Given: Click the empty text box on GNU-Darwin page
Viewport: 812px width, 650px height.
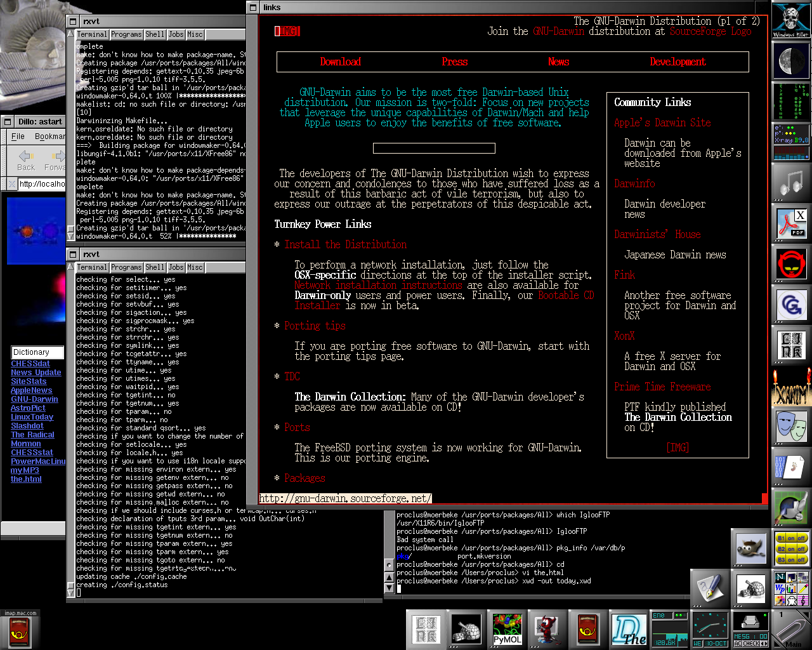Looking at the screenshot, I should tap(434, 148).
